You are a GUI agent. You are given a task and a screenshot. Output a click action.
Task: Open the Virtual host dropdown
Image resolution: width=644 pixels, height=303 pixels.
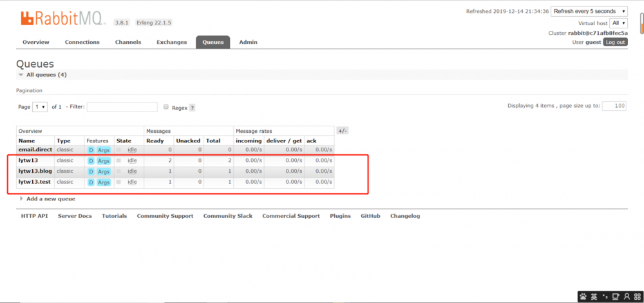(x=618, y=23)
